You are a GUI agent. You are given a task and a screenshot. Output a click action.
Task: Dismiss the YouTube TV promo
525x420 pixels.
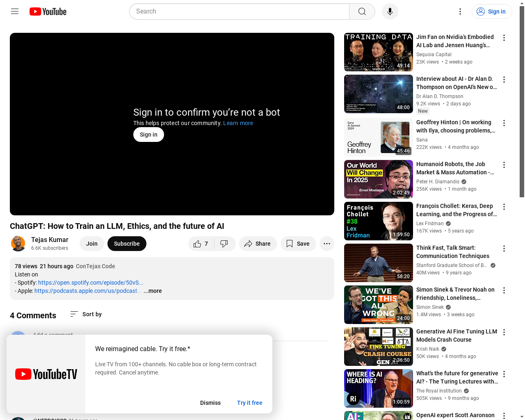tap(210, 403)
